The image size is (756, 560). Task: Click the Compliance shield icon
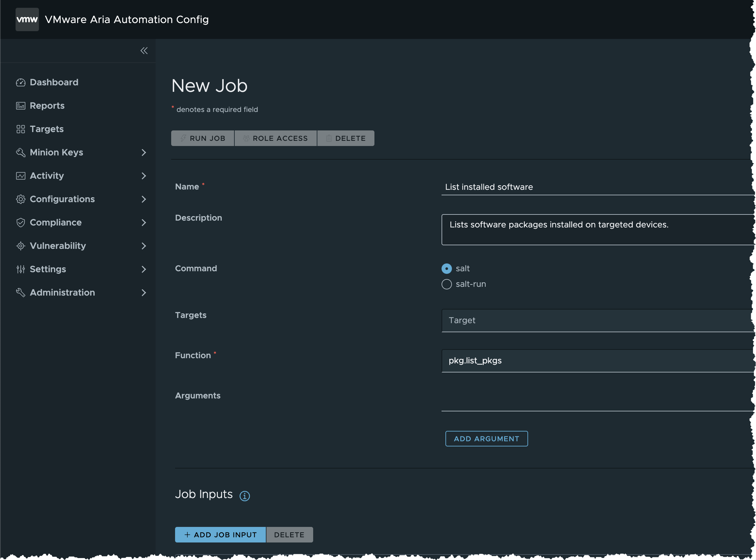[x=21, y=223]
